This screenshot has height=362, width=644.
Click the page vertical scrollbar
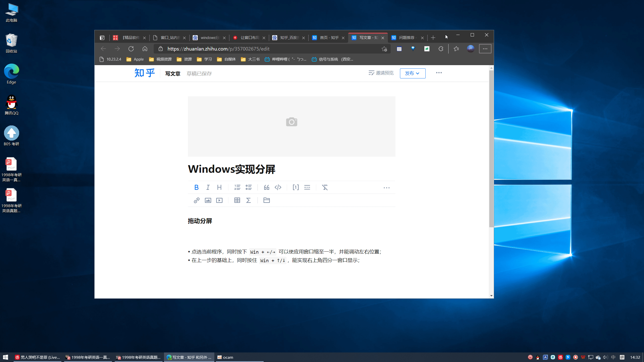click(491, 149)
